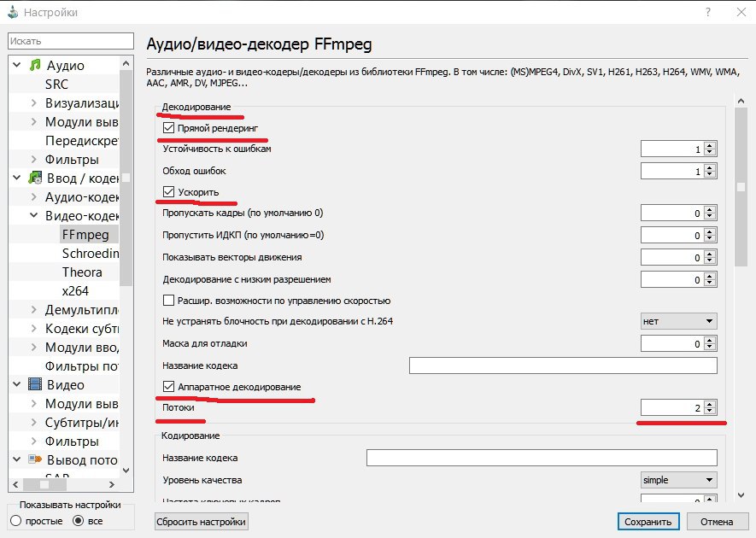Image resolution: width=756 pixels, height=538 pixels.
Task: Click the Отмена button
Action: click(717, 522)
